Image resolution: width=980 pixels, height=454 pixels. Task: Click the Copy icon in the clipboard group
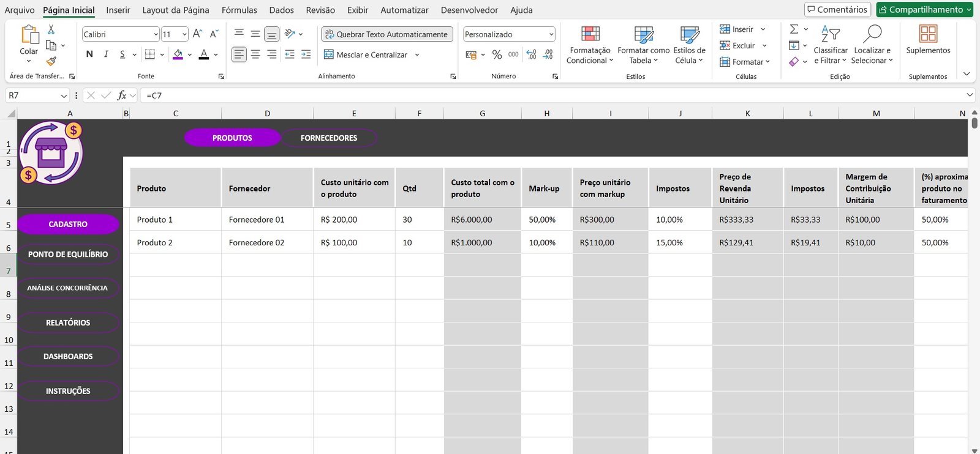[51, 45]
